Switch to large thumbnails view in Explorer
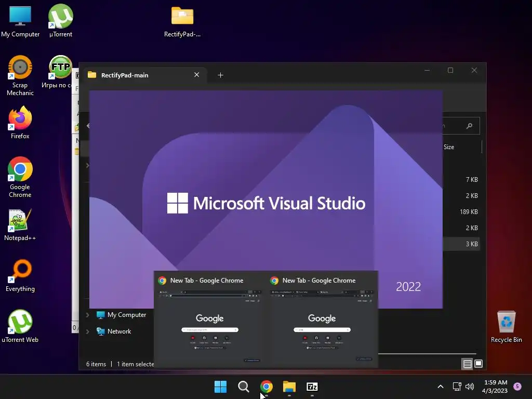Screen dimensions: 532x399 tap(478, 364)
